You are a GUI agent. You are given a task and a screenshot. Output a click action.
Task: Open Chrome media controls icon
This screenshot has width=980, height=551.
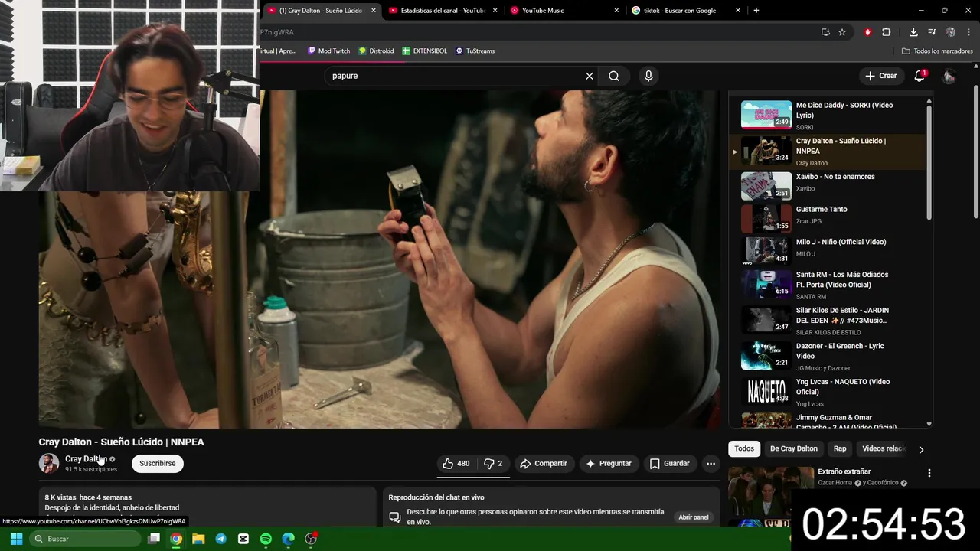point(932,32)
